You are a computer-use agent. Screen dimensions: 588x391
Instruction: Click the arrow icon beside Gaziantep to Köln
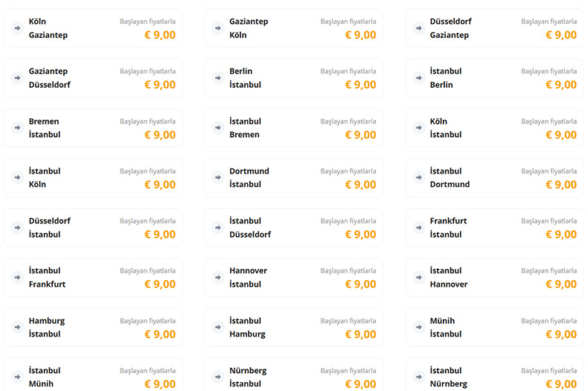(218, 28)
